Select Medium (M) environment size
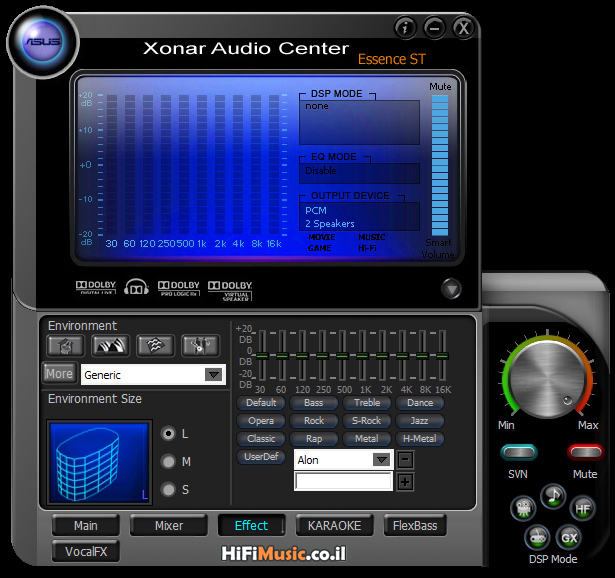Viewport: 615px width, 578px height. point(169,462)
